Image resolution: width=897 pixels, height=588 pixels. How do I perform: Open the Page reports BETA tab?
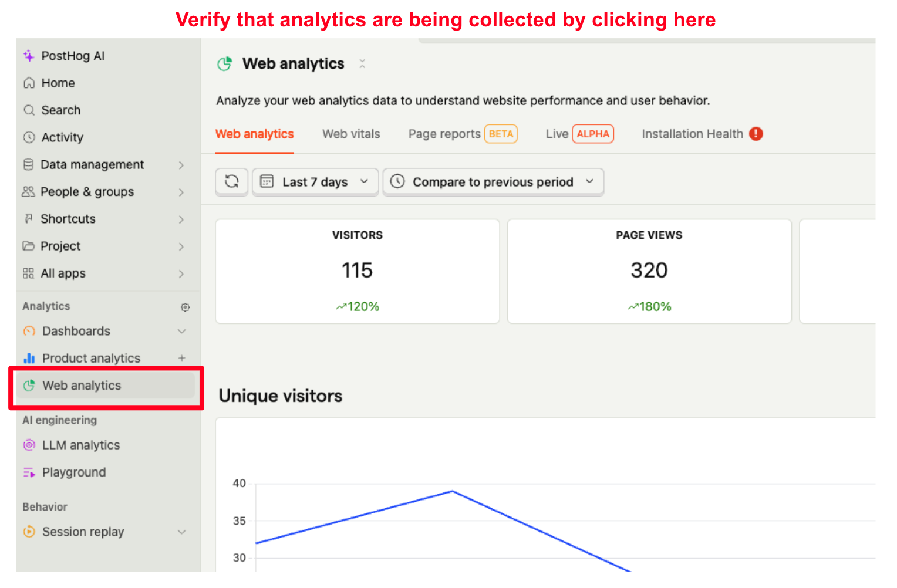(x=461, y=134)
